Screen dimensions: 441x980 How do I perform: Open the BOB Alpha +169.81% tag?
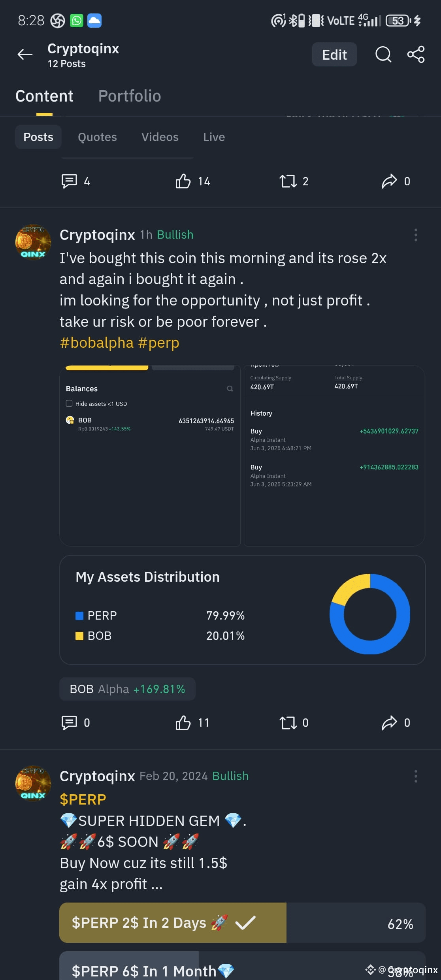point(127,689)
